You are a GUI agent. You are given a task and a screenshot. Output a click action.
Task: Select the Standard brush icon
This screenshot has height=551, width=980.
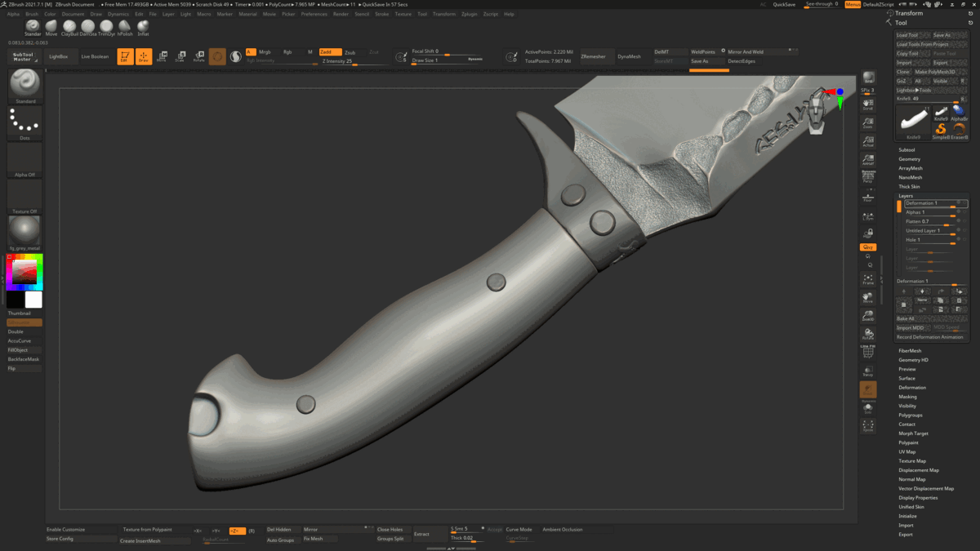(33, 26)
